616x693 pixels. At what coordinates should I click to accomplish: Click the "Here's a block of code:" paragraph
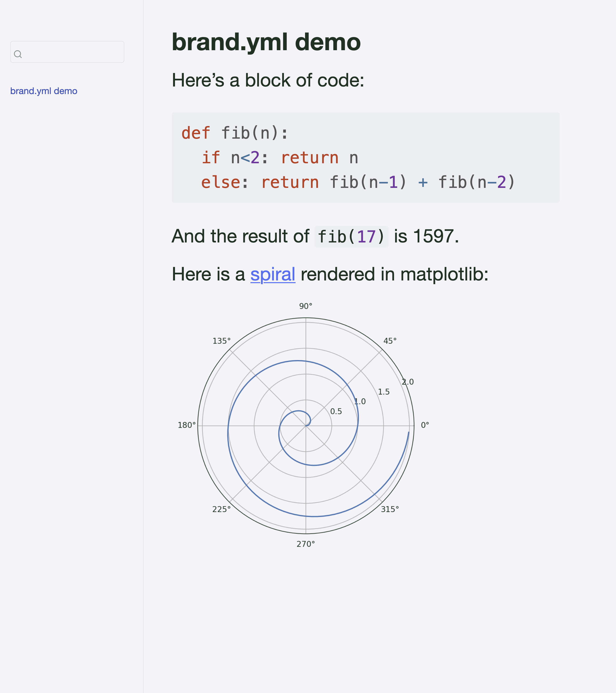pyautogui.click(x=268, y=80)
